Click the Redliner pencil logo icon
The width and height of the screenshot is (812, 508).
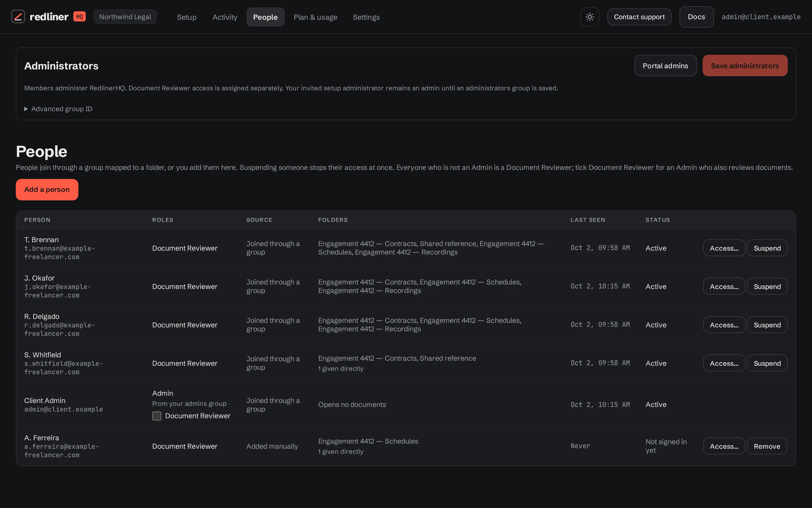tap(18, 16)
